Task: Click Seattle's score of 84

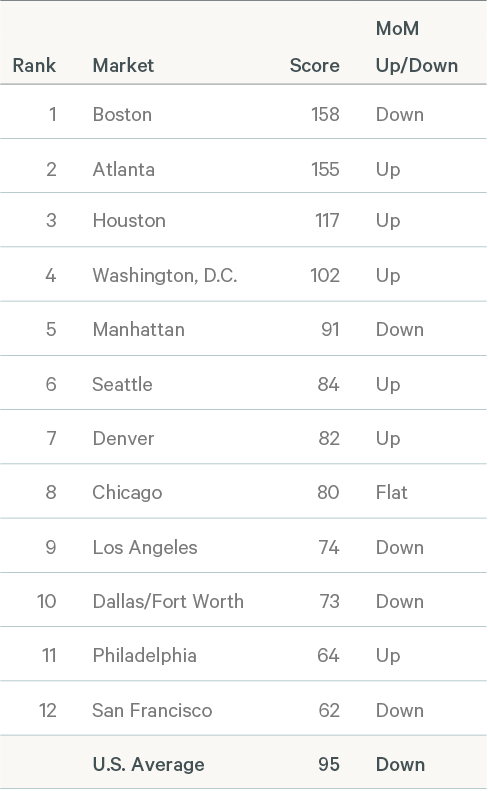Action: point(329,384)
